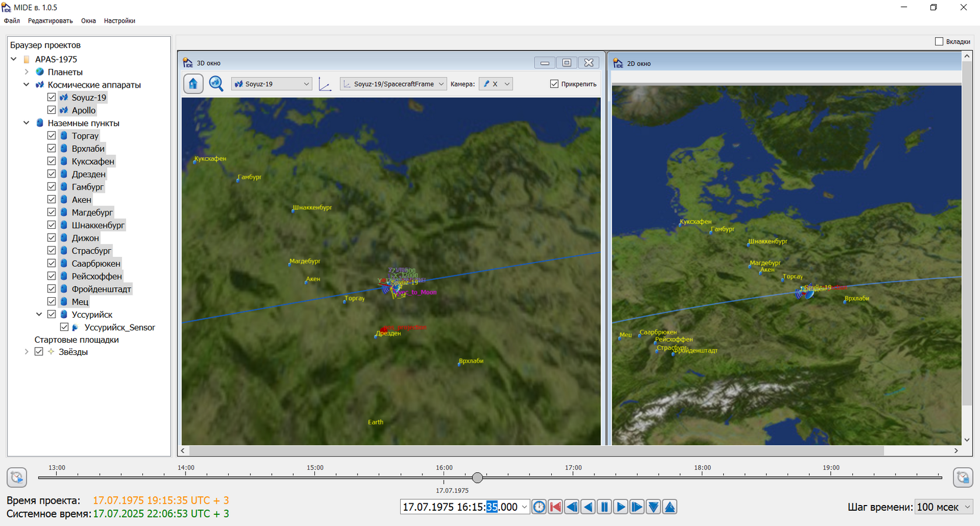
Task: Click the Home view button in 3D window
Action: [x=193, y=84]
